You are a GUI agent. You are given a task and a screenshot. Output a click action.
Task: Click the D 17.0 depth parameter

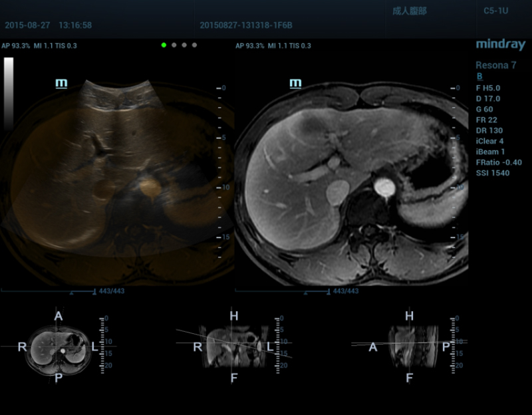coord(487,98)
